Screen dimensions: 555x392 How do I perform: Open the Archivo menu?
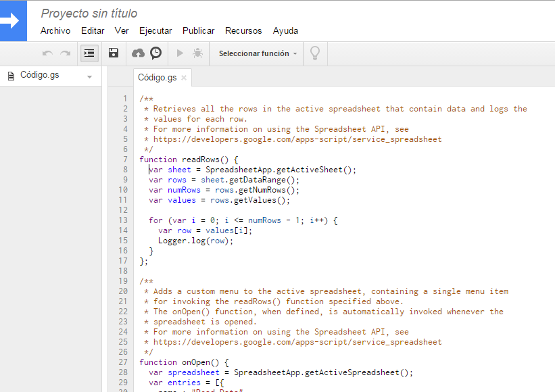coord(55,30)
